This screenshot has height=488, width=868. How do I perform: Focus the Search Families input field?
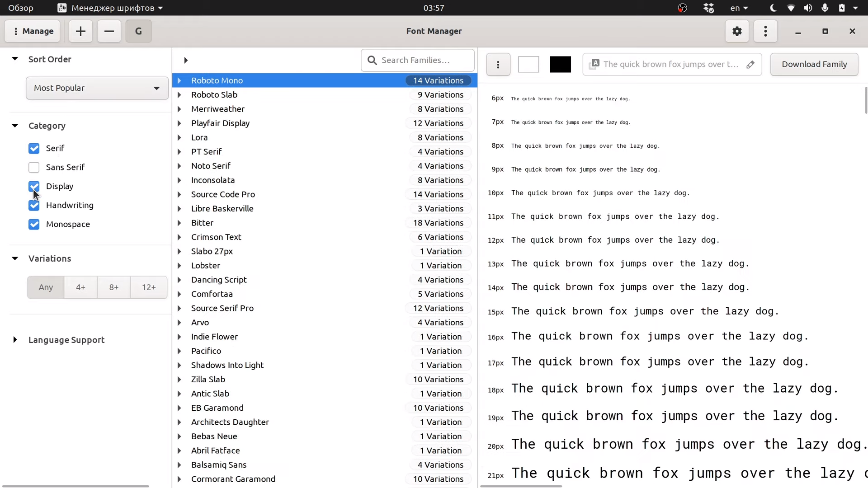[x=418, y=60]
